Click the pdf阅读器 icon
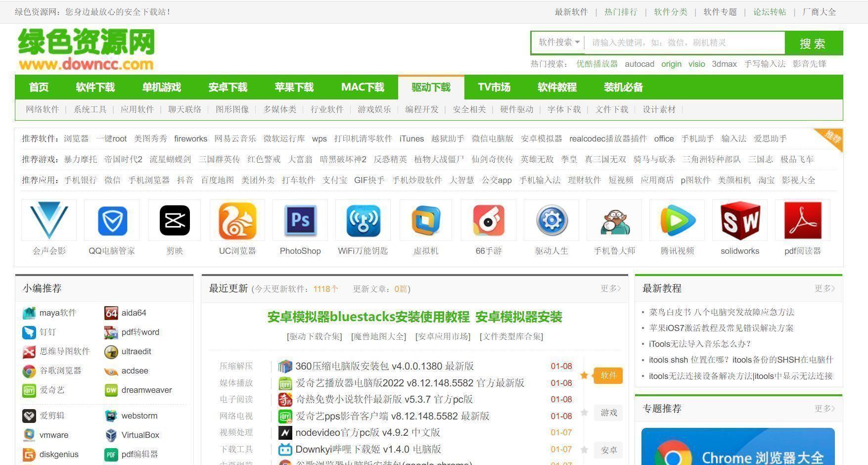This screenshot has height=465, width=868. pyautogui.click(x=803, y=220)
